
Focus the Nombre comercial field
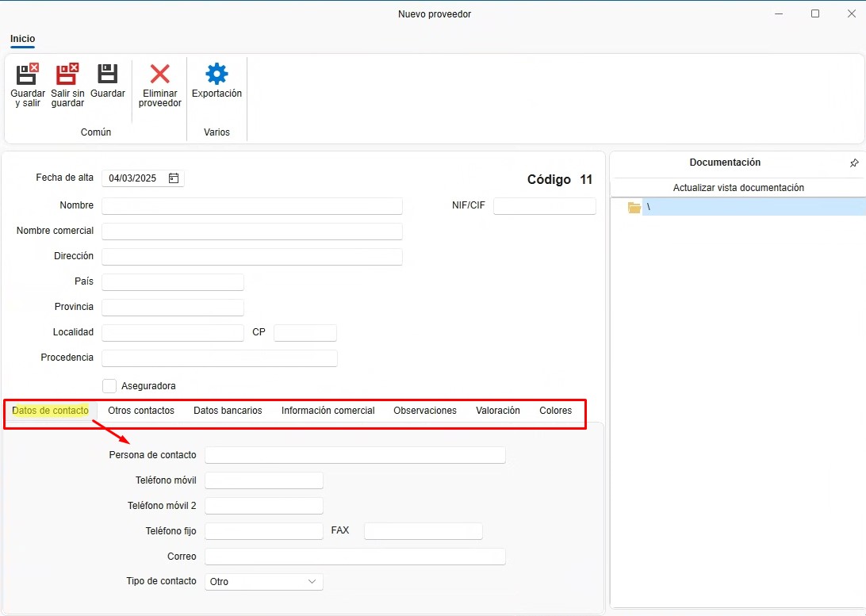point(252,231)
